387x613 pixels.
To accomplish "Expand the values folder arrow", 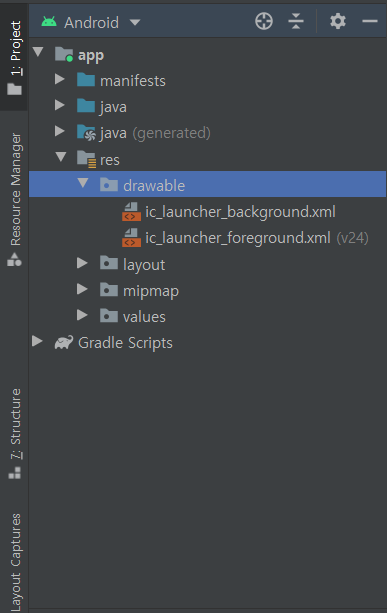I will pos(82,315).
